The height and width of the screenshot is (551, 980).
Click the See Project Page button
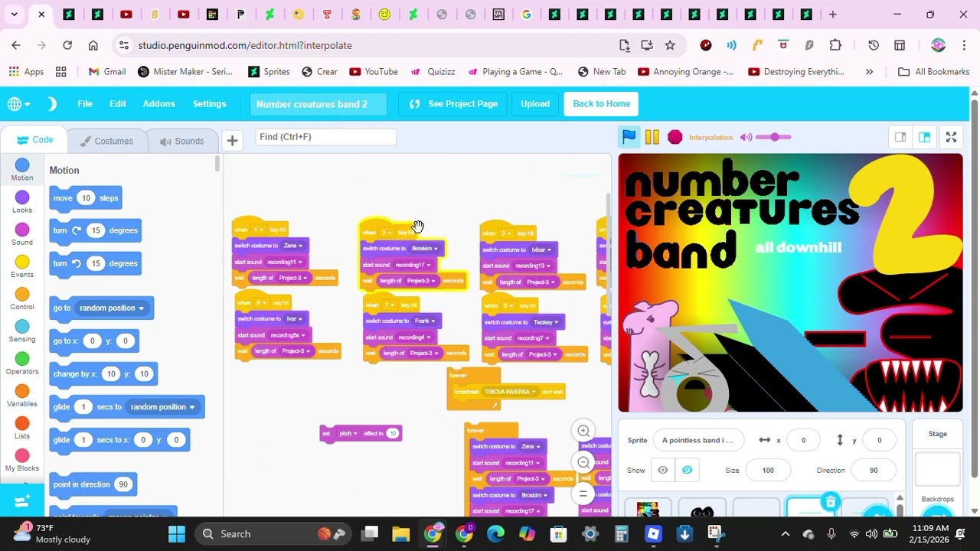453,104
